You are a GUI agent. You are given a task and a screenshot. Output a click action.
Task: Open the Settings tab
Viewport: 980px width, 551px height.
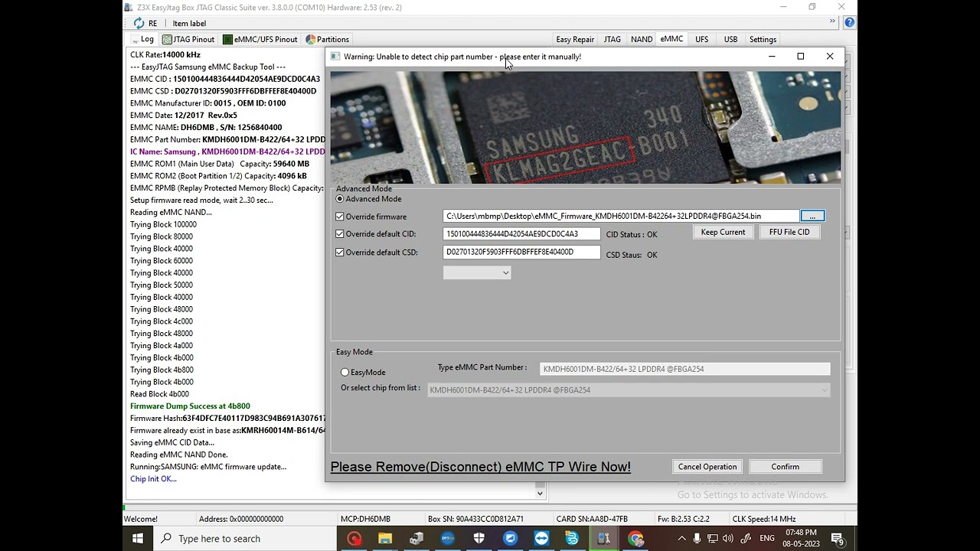click(763, 39)
